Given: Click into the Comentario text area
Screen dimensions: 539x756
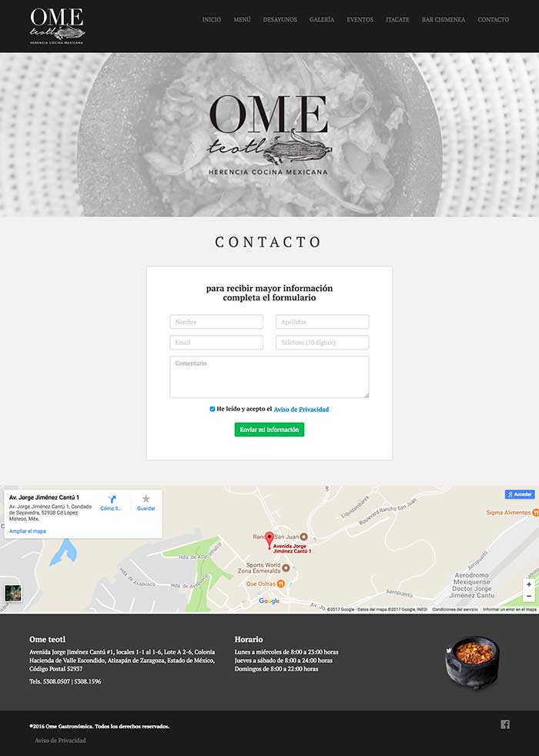Looking at the screenshot, I should 269,377.
